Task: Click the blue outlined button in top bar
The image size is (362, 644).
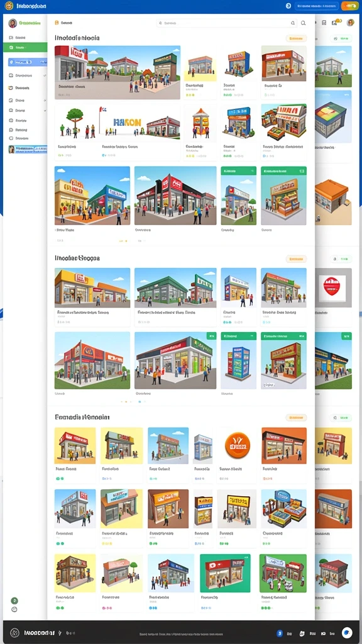Action: tap(317, 6)
